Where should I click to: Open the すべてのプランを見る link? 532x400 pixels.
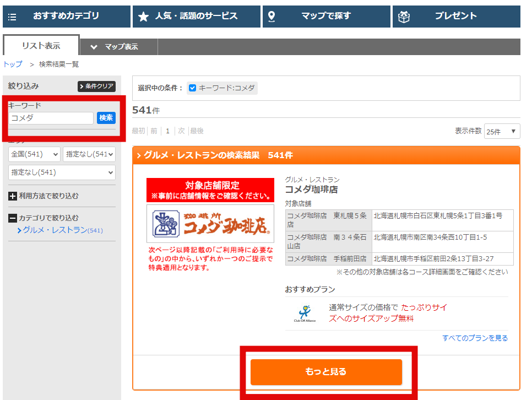click(x=475, y=338)
